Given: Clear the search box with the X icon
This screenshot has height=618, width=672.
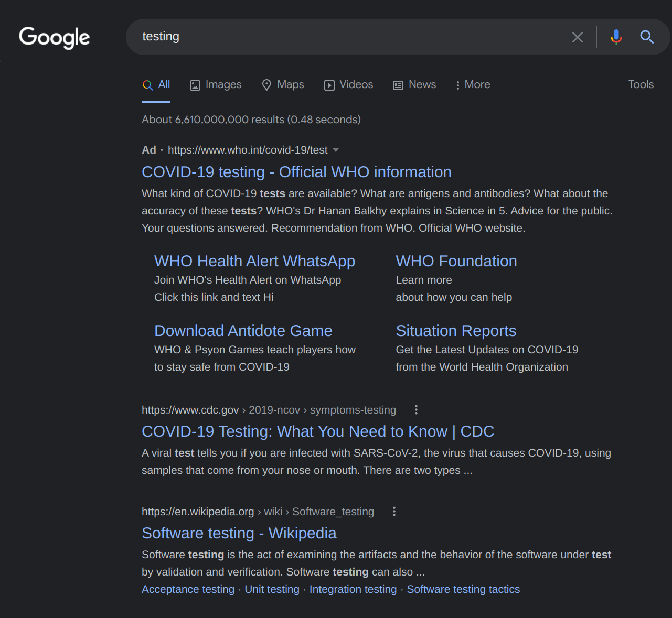Looking at the screenshot, I should [578, 37].
